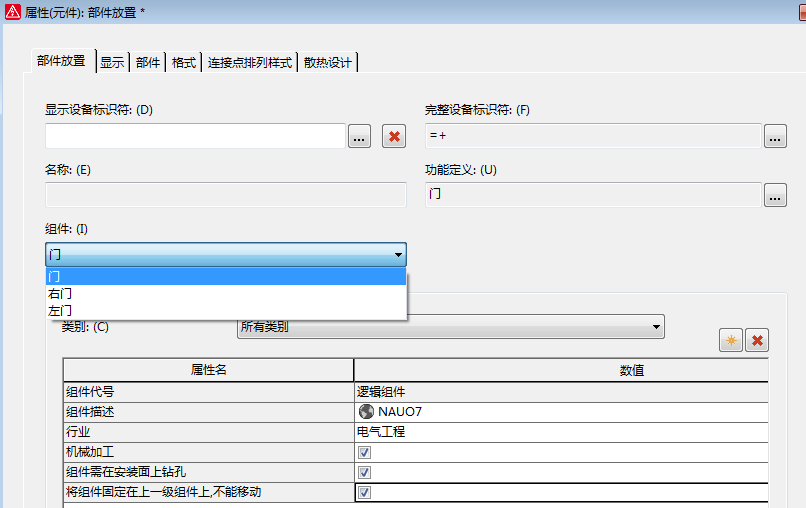Click the globe icon beside NAUO7
Screen dimensions: 806x508
click(x=365, y=411)
